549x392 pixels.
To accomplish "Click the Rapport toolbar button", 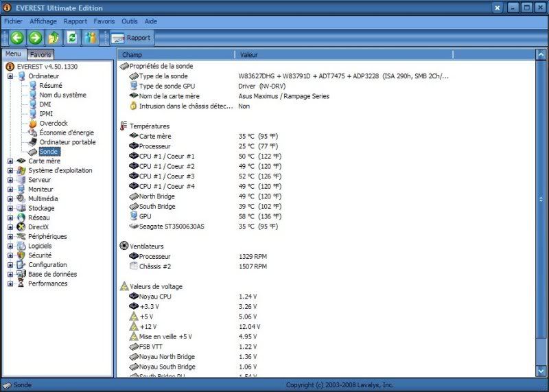I will pyautogui.click(x=131, y=38).
